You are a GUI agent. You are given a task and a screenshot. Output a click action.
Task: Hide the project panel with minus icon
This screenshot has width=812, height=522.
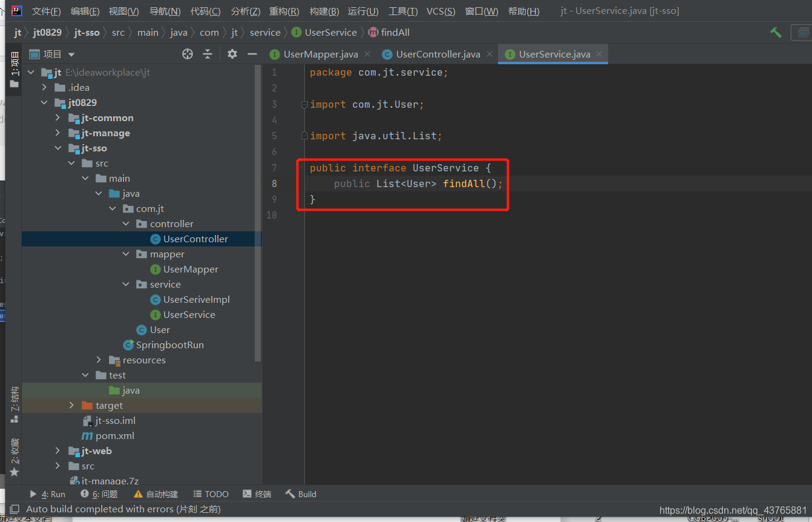tap(252, 54)
